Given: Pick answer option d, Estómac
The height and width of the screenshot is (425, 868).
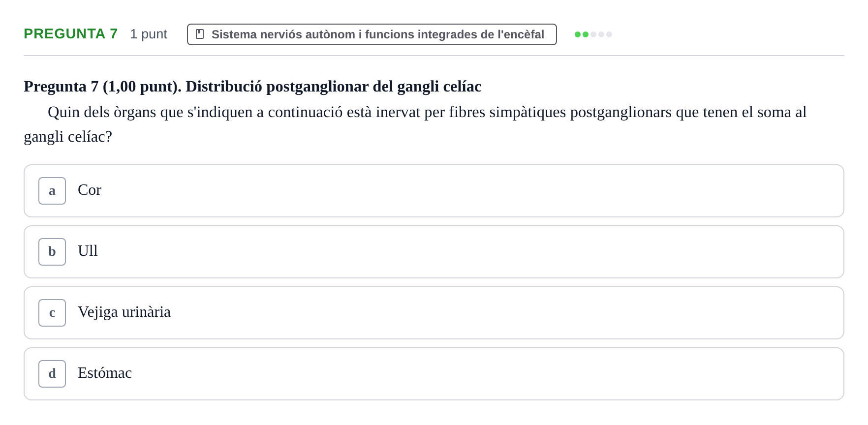Looking at the screenshot, I should coord(434,374).
